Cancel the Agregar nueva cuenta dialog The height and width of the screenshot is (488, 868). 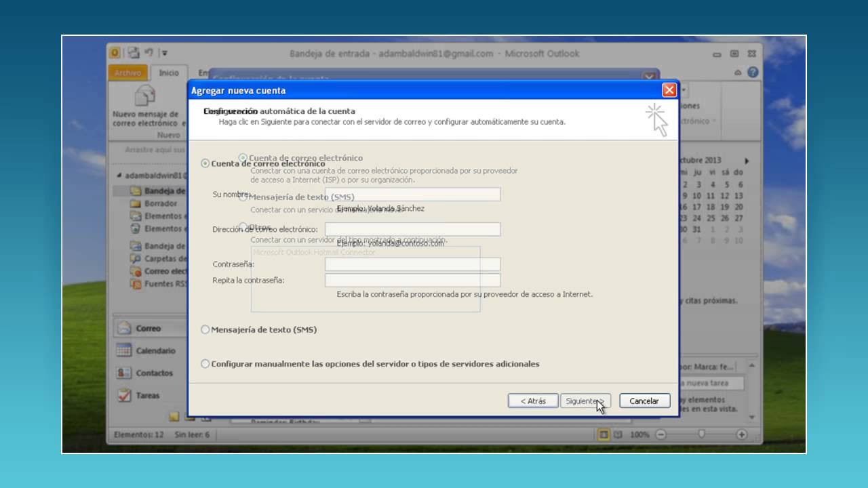coord(644,401)
